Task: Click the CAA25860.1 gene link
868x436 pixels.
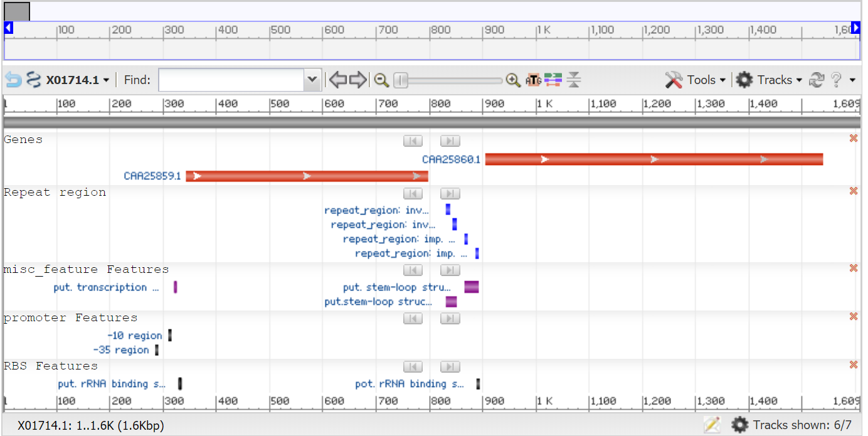Action: tap(451, 159)
